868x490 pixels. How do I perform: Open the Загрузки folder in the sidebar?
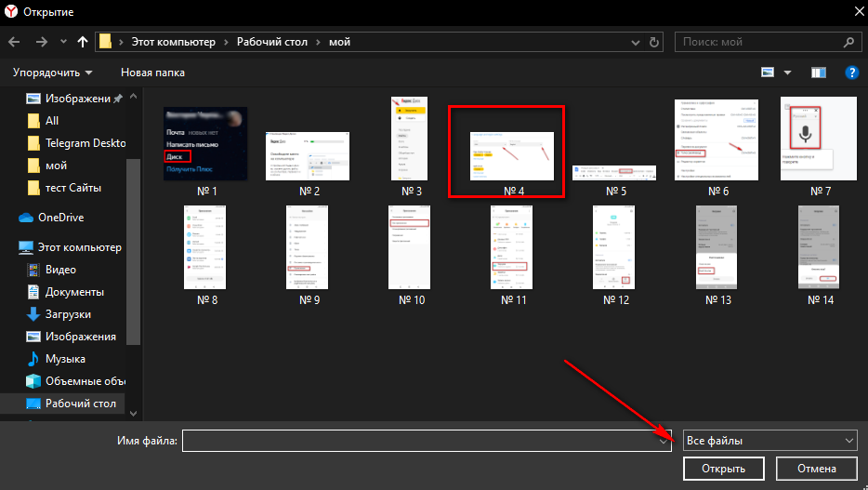[x=68, y=314]
